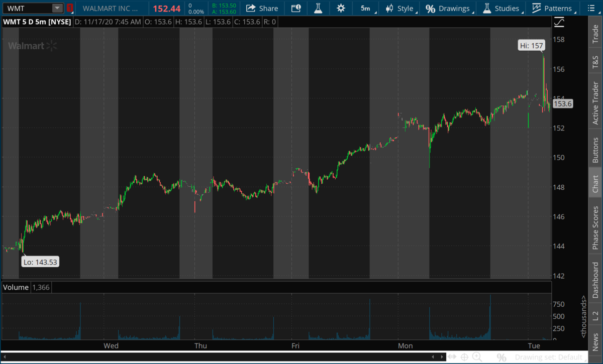
Task: Open the Phase Scores side tab
Action: [x=595, y=227]
